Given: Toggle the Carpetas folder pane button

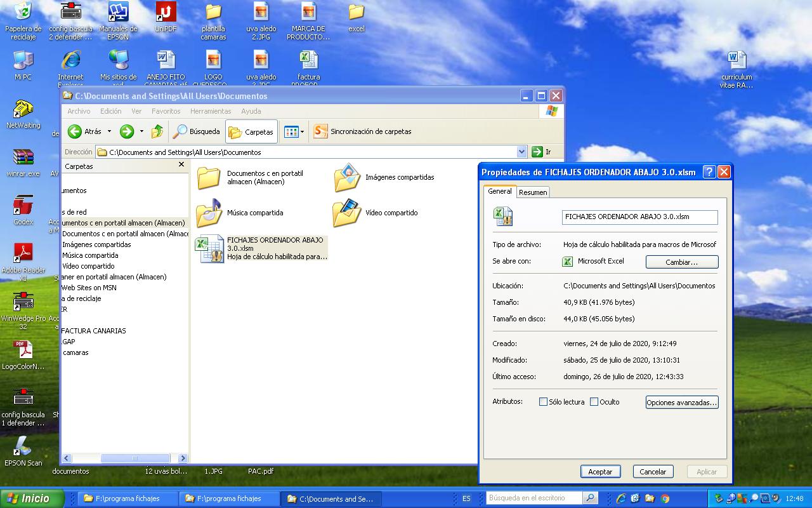Looking at the screenshot, I should coord(251,131).
